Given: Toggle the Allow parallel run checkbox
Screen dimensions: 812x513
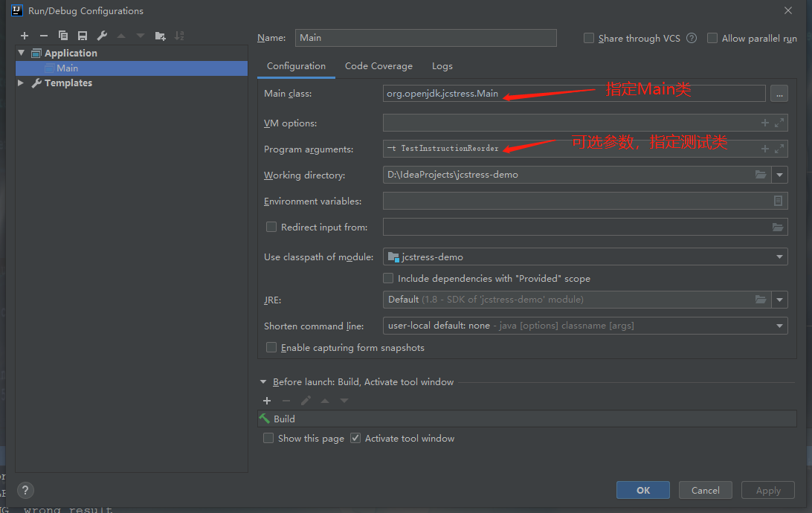Looking at the screenshot, I should 712,38.
